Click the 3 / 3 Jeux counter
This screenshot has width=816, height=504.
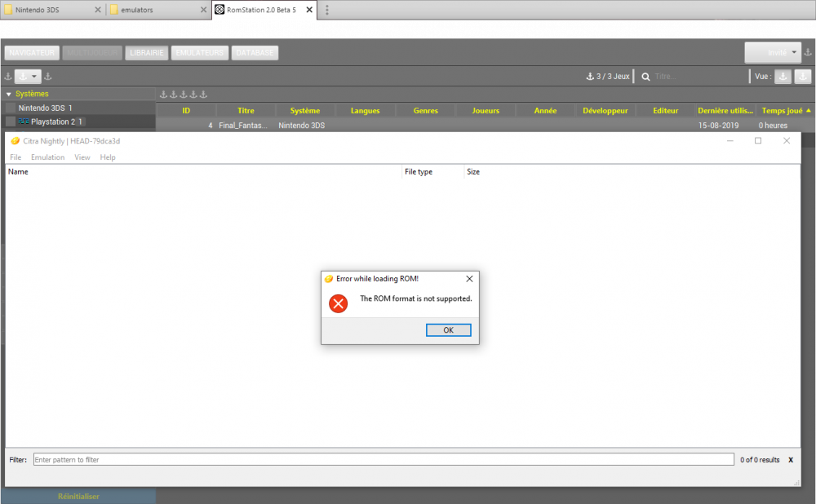608,77
